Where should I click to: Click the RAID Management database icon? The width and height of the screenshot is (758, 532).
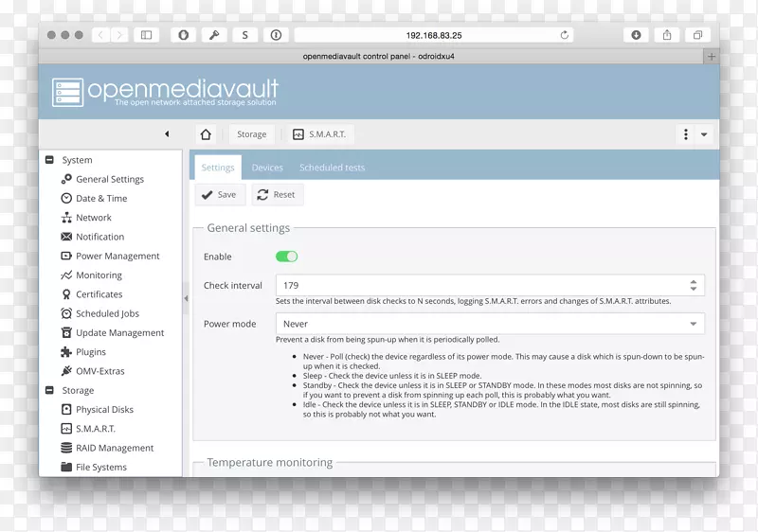(x=66, y=448)
